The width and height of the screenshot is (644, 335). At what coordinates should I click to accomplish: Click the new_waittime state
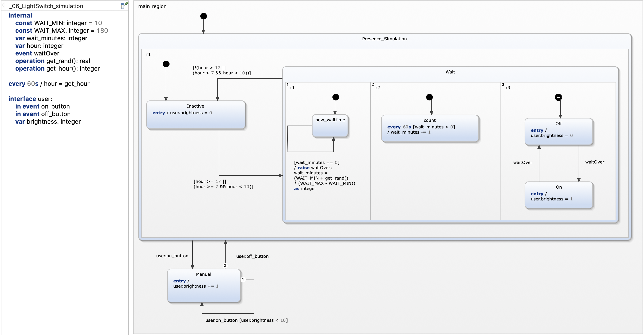coord(330,126)
